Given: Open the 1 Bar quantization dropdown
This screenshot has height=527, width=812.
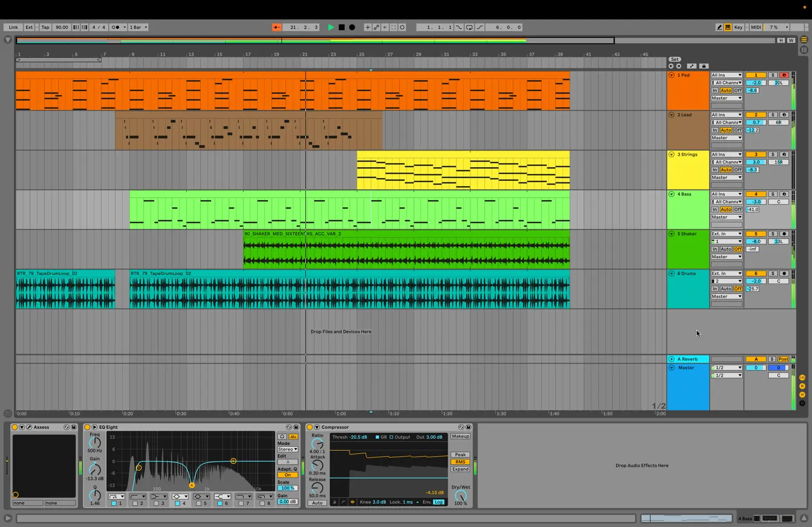Looking at the screenshot, I should 139,27.
